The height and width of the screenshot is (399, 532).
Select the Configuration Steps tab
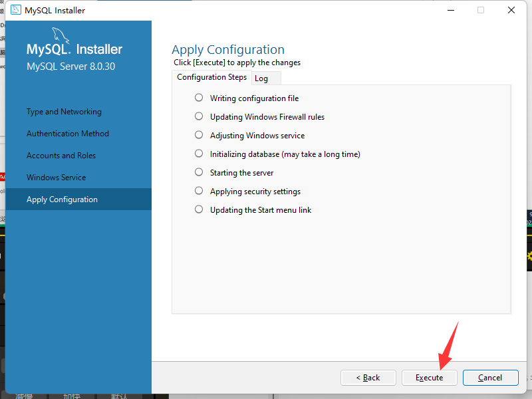[x=211, y=77]
